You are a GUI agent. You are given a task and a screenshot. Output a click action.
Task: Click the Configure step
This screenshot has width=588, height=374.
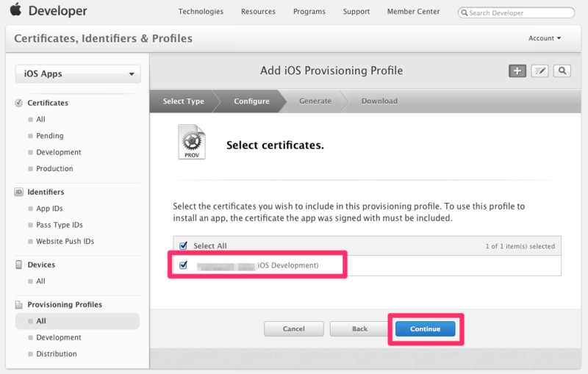[251, 101]
